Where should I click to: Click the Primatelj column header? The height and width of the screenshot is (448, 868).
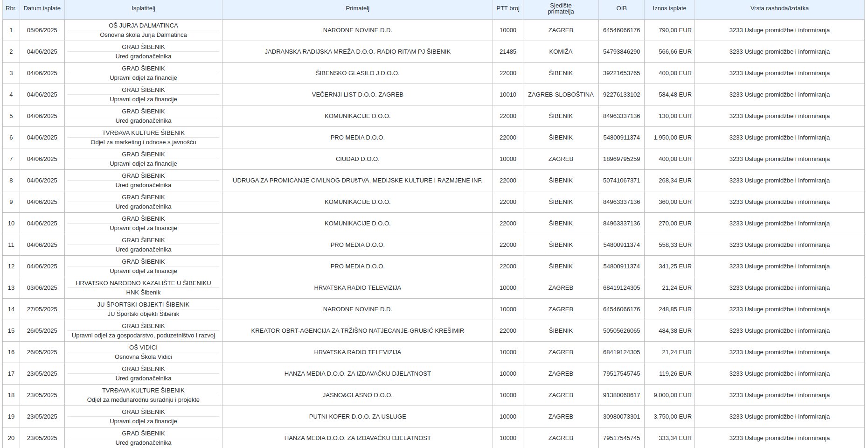[357, 8]
